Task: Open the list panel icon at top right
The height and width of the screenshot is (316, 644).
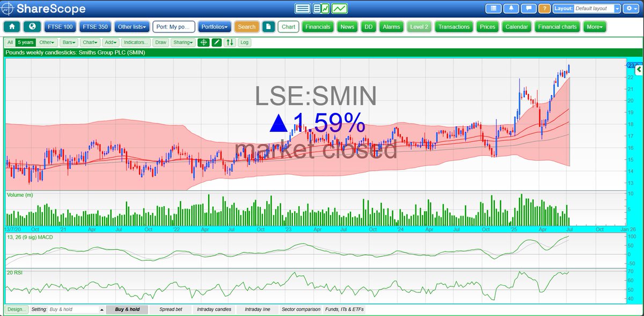Action: click(x=493, y=9)
